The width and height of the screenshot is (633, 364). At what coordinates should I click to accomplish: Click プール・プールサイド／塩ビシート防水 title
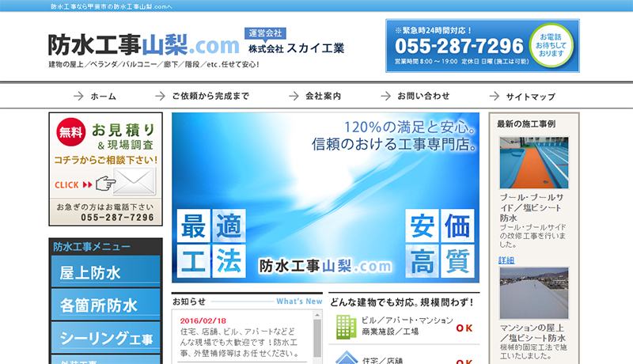pyautogui.click(x=532, y=207)
